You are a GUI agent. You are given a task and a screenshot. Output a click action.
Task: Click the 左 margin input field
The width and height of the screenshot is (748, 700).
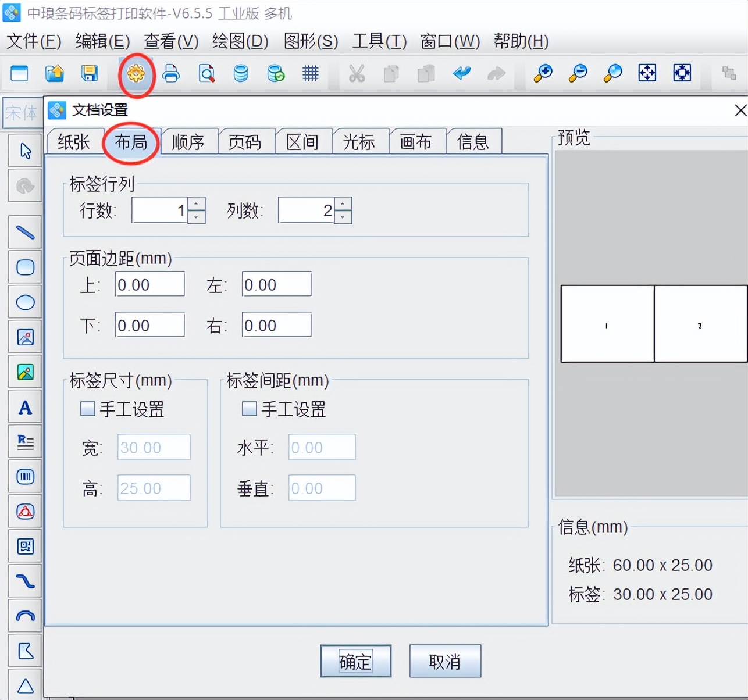(276, 284)
